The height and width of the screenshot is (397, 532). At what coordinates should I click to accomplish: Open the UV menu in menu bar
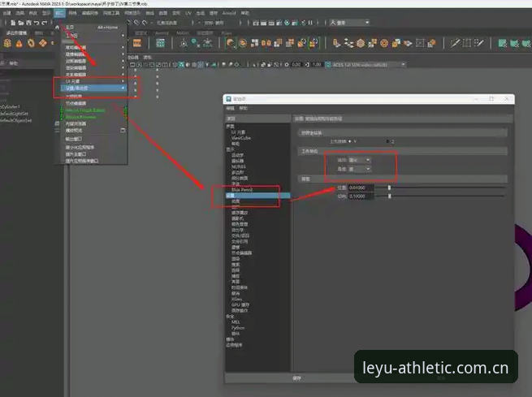click(x=188, y=13)
